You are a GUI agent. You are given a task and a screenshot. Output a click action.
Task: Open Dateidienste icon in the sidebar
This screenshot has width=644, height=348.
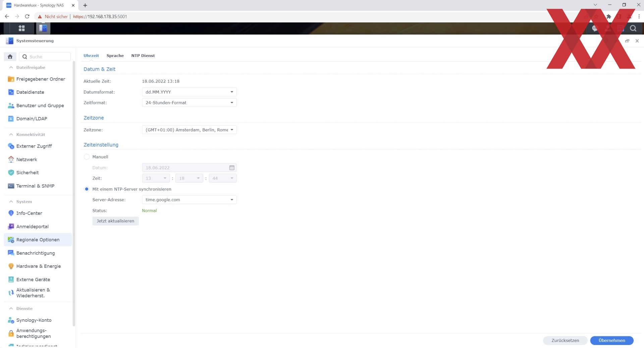pos(11,92)
